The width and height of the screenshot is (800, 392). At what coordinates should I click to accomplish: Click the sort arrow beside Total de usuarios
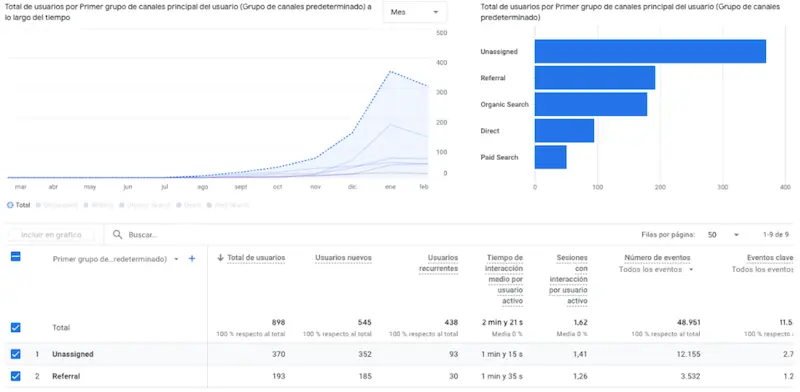tap(220, 258)
